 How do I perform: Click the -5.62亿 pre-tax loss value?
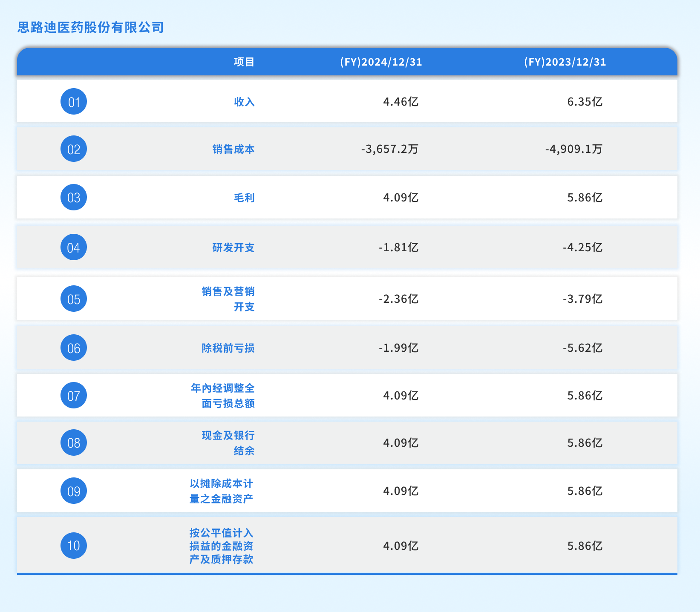click(x=583, y=348)
